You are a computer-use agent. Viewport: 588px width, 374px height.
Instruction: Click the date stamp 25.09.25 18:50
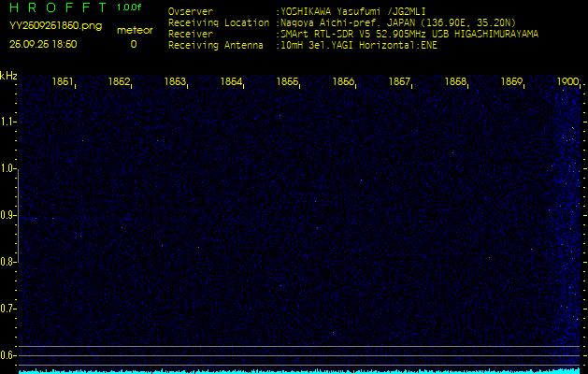(43, 44)
